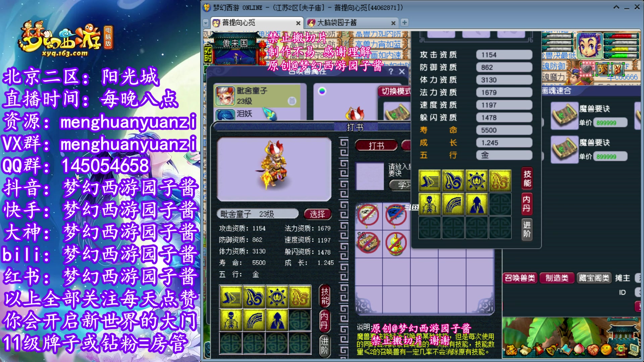Select 毗舍童子 23级 in pet list
The width and height of the screenshot is (644, 362).
click(x=257, y=96)
